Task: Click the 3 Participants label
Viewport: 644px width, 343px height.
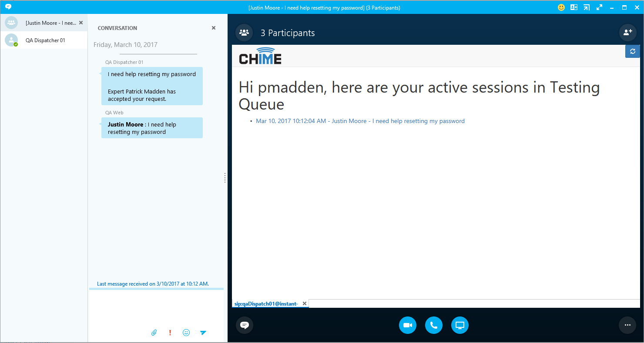Action: tap(288, 33)
